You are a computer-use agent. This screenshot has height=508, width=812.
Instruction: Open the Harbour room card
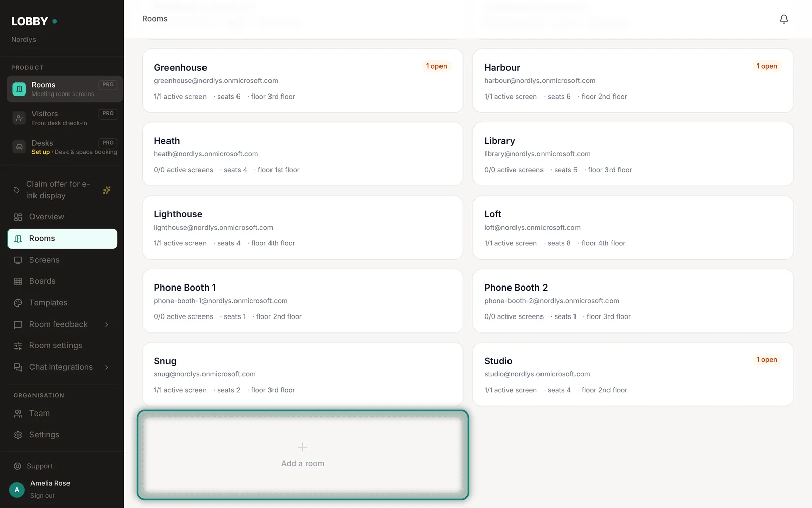(633, 81)
